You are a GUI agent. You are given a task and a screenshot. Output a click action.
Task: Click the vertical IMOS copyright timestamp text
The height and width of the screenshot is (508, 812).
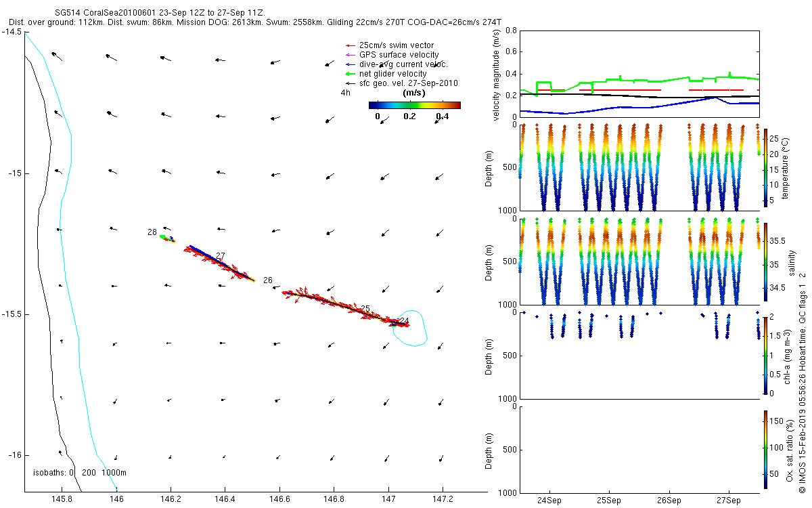tap(802, 382)
